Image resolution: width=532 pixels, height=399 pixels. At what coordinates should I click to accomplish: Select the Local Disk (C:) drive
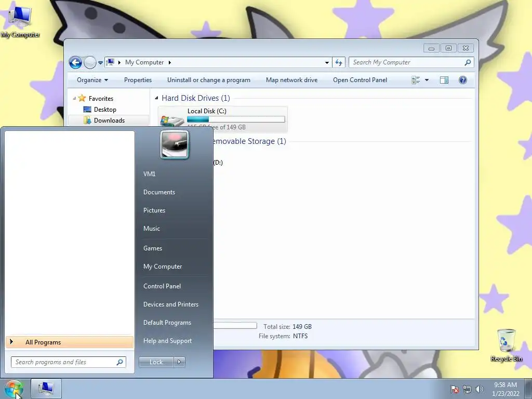(222, 119)
